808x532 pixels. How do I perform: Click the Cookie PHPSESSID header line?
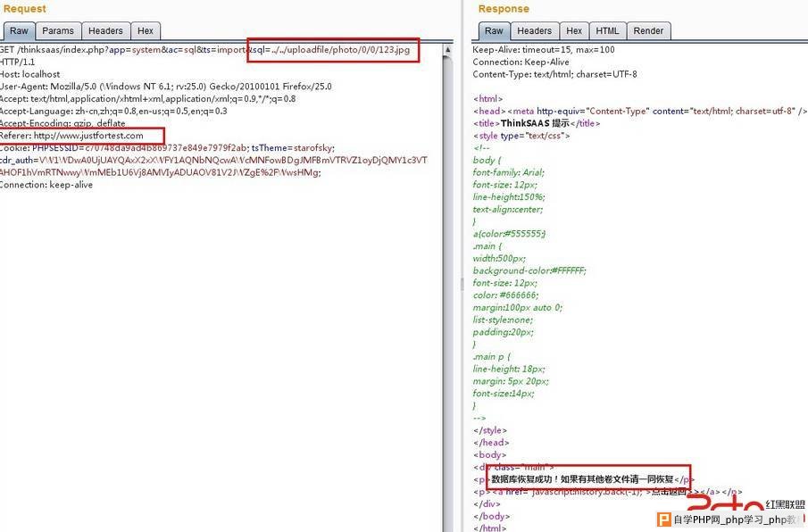tap(168, 148)
